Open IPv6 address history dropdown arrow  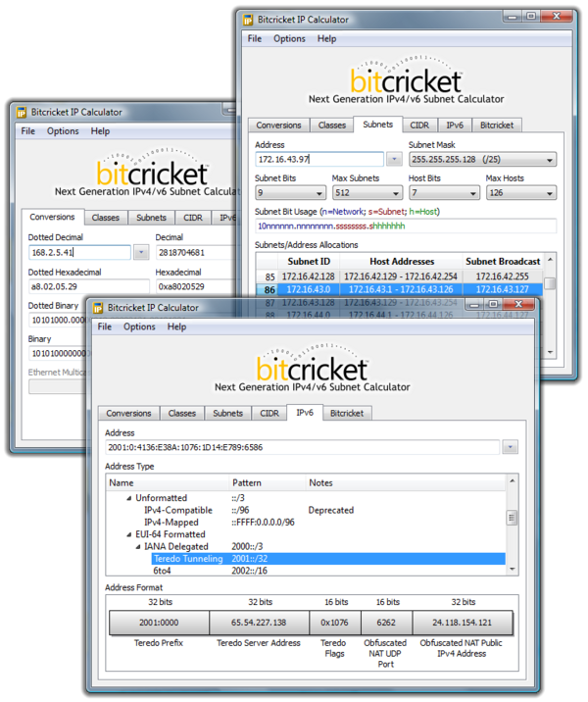(x=509, y=447)
